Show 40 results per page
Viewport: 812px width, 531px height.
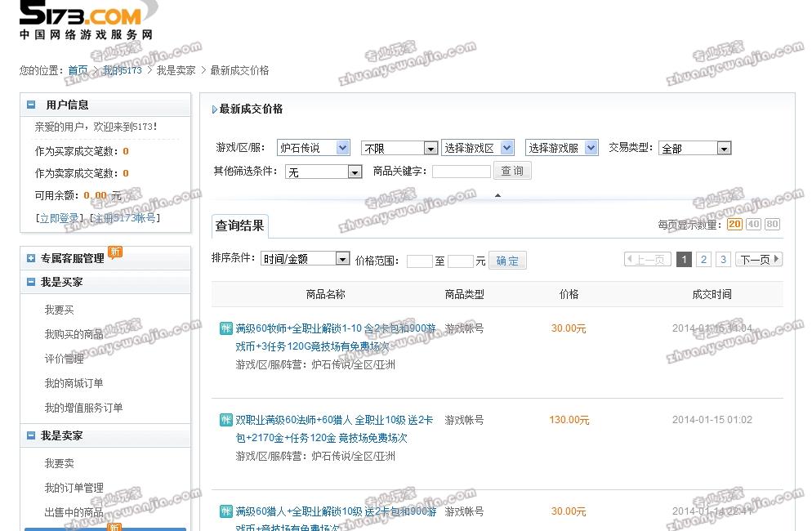pyautogui.click(x=753, y=225)
